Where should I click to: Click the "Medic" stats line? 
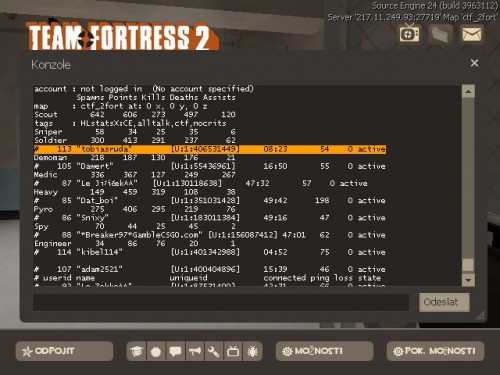135,175
